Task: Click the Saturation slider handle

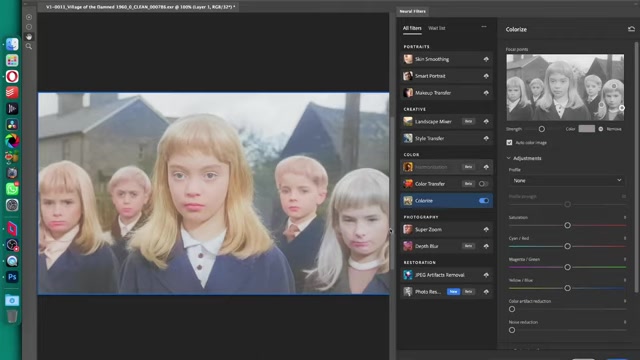Action: pyautogui.click(x=567, y=225)
